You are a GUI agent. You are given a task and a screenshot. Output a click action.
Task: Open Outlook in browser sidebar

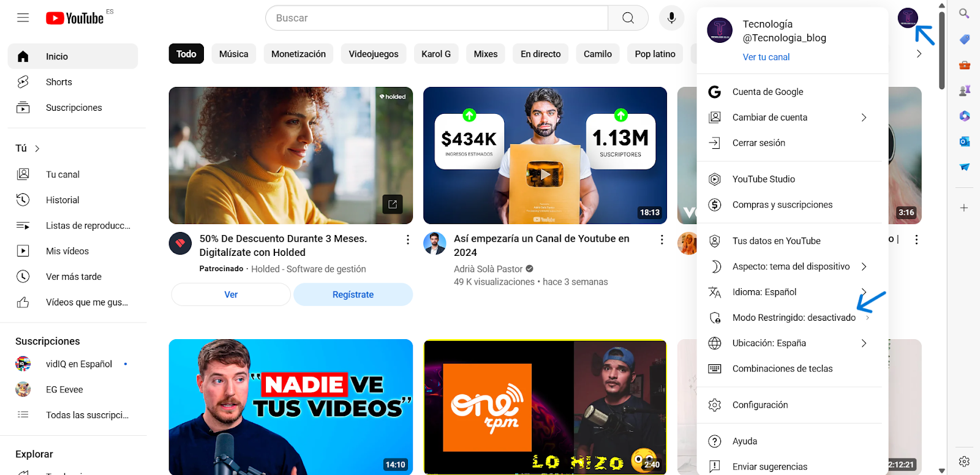964,141
